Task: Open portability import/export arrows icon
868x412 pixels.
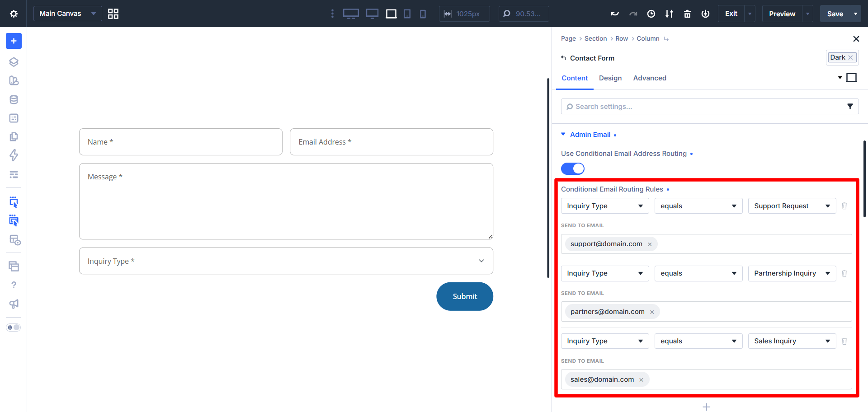Action: click(669, 14)
